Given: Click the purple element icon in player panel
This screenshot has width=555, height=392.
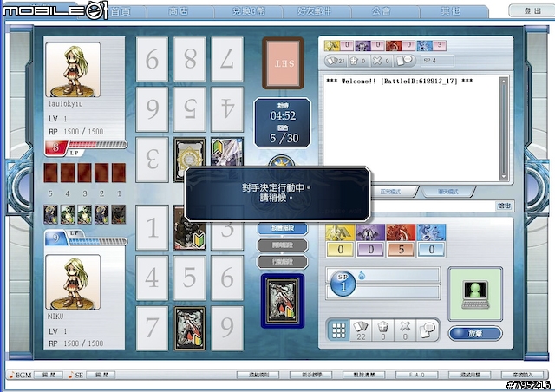Looking at the screenshot, I should pyautogui.click(x=370, y=232).
